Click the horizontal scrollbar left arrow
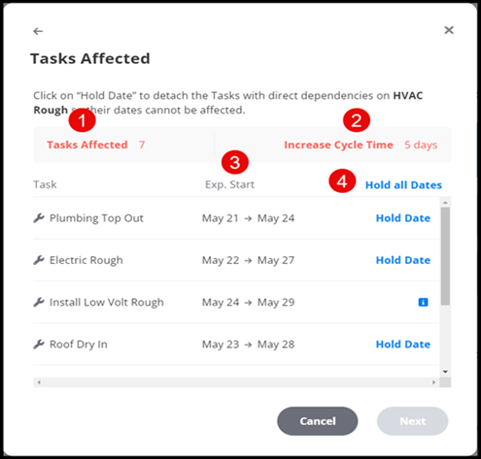 [39, 382]
